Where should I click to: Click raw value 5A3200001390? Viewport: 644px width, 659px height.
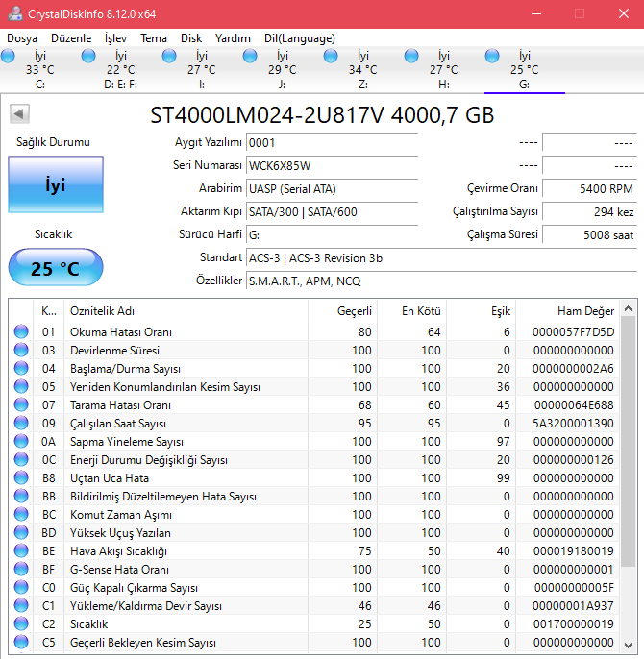pyautogui.click(x=573, y=424)
